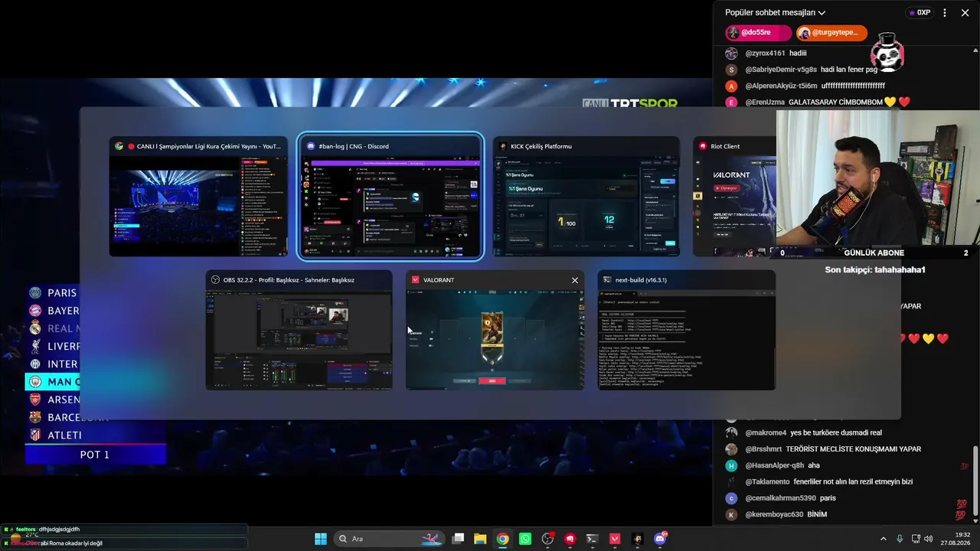Click the chat message 'BİNİM'
980x551 pixels.
point(817,515)
